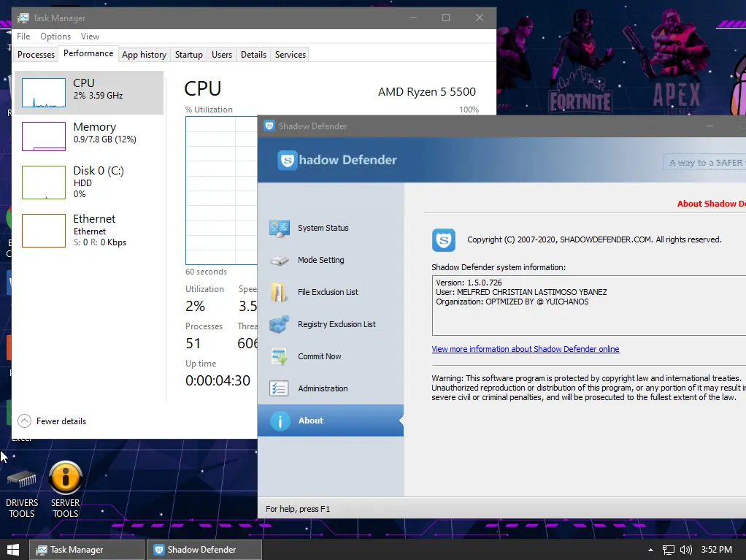Switch to the Processes tab
Screen dimensions: 746x560
(x=36, y=55)
